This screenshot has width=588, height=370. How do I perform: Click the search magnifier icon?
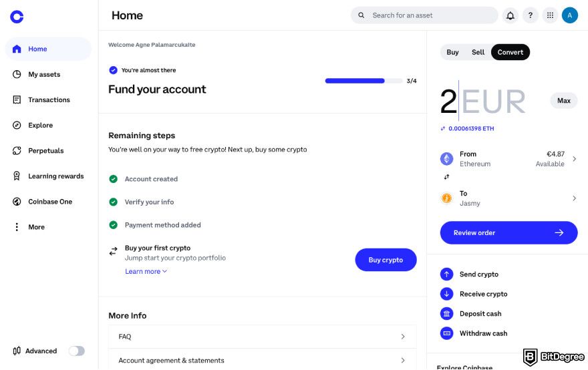pyautogui.click(x=361, y=15)
